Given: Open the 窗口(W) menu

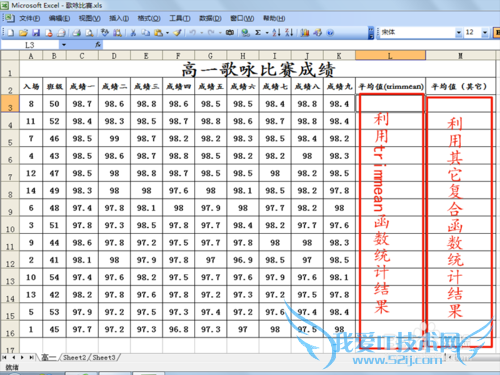Looking at the screenshot, I should tap(242, 18).
